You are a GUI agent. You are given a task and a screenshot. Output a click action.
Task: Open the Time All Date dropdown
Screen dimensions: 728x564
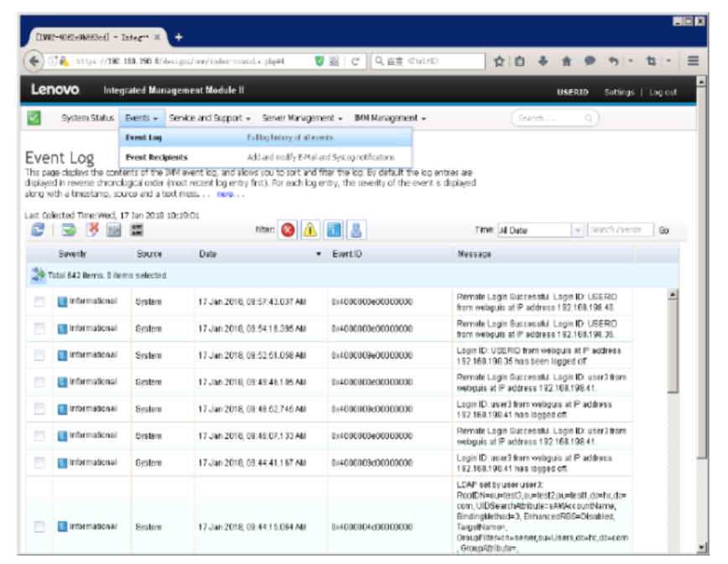coord(577,230)
